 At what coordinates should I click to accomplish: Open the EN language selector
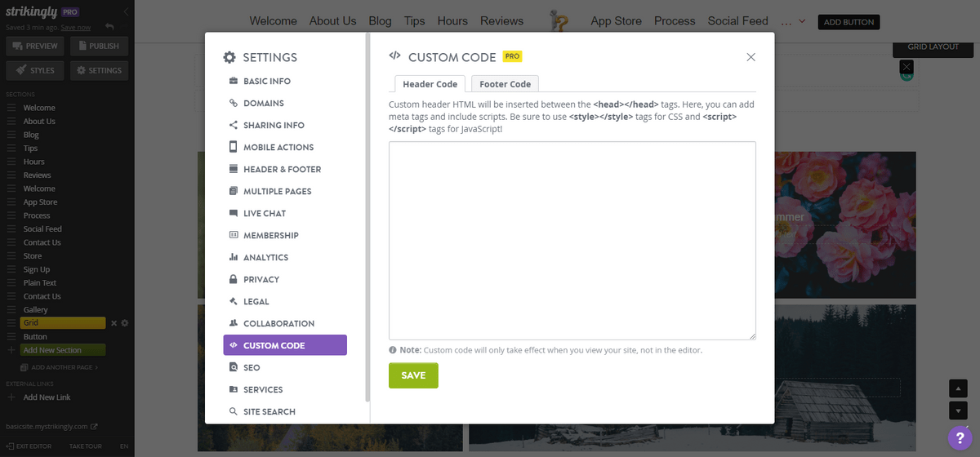pos(124,446)
